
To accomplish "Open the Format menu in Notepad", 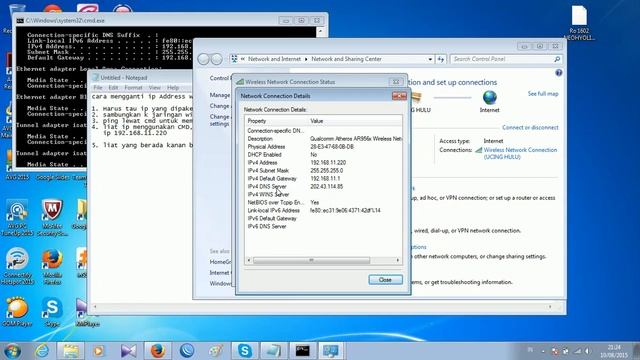I will (133, 88).
